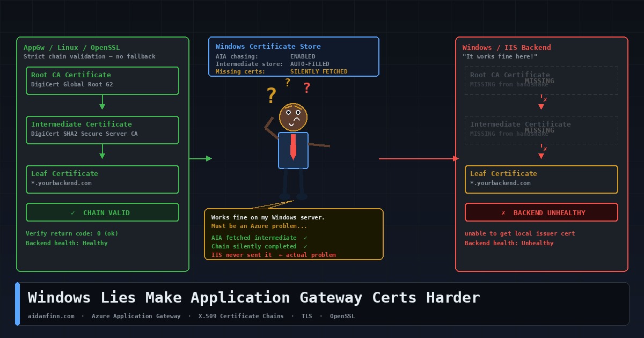
Task: Click the stick figure's red tie
Action: click(x=293, y=146)
